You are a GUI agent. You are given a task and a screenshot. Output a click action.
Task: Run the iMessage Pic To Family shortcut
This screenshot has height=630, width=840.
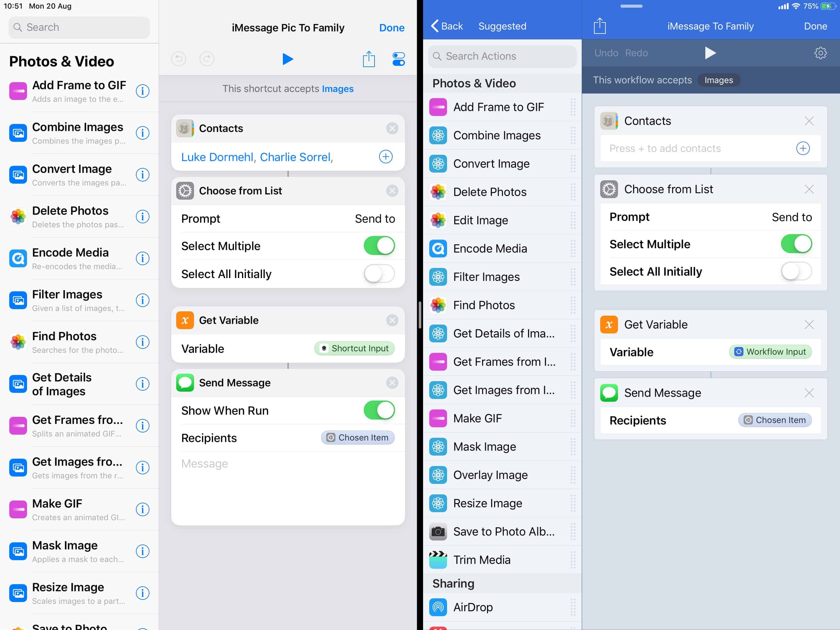pyautogui.click(x=287, y=59)
